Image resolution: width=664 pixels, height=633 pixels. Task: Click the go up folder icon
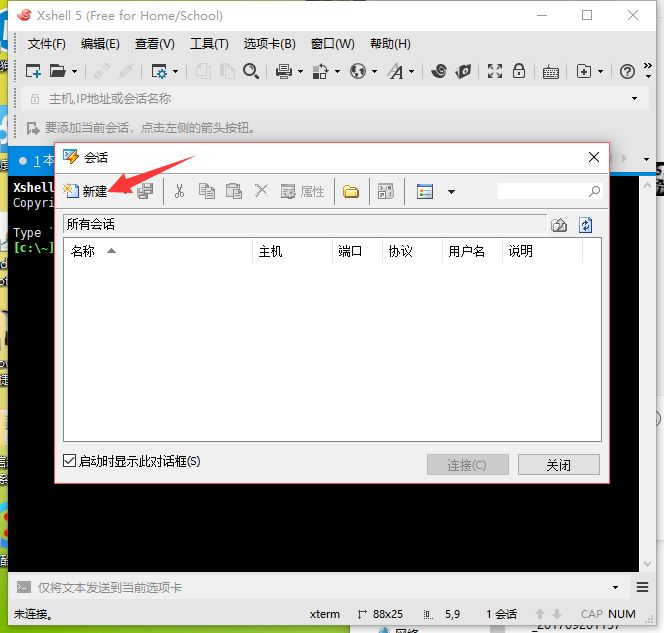pos(559,225)
